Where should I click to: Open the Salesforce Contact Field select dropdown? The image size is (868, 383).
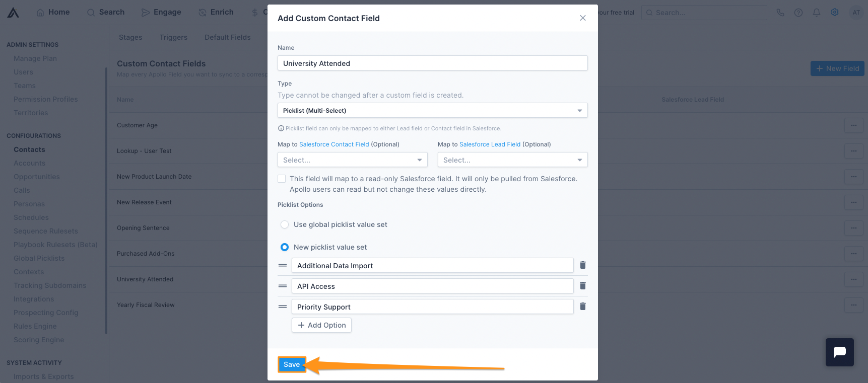click(352, 160)
